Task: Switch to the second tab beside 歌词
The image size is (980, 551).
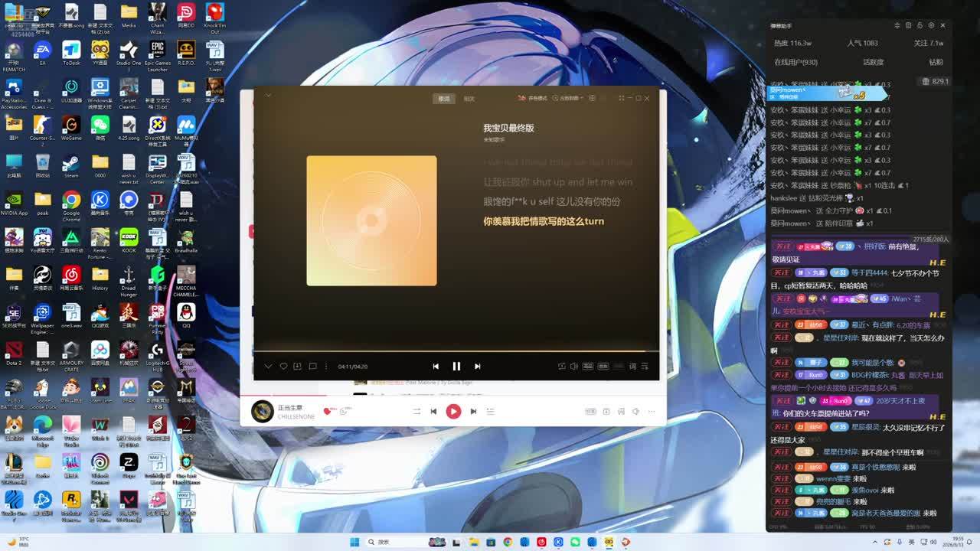Action: click(469, 99)
